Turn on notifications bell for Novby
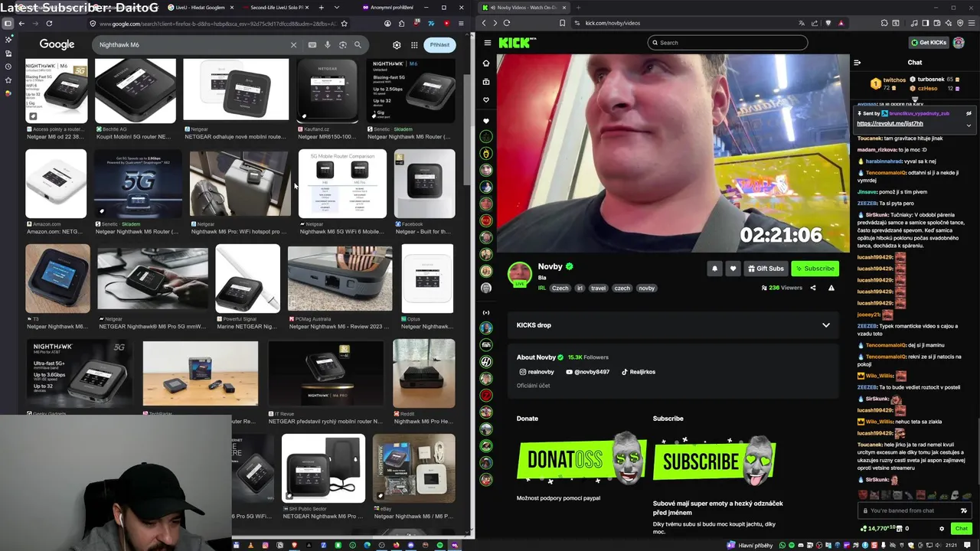The image size is (980, 551). coord(714,269)
